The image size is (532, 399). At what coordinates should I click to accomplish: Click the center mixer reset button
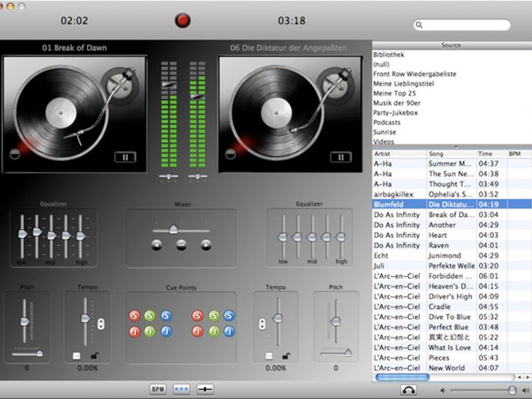coord(181,244)
